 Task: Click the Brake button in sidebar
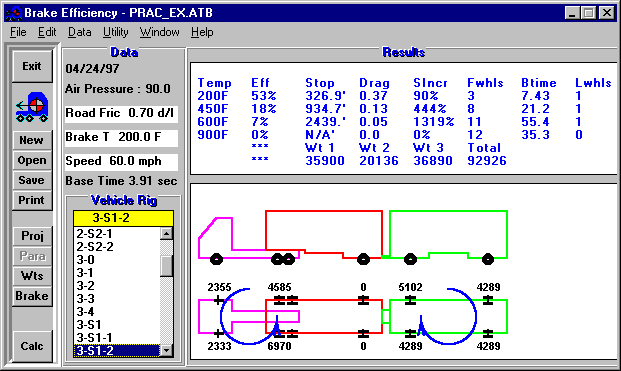[x=32, y=296]
